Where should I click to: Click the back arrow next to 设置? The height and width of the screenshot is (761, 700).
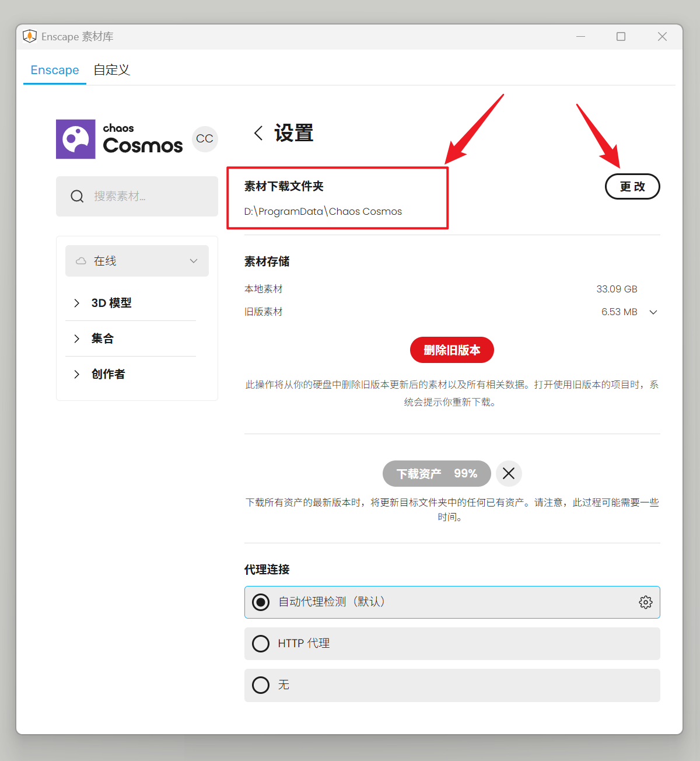point(258,133)
